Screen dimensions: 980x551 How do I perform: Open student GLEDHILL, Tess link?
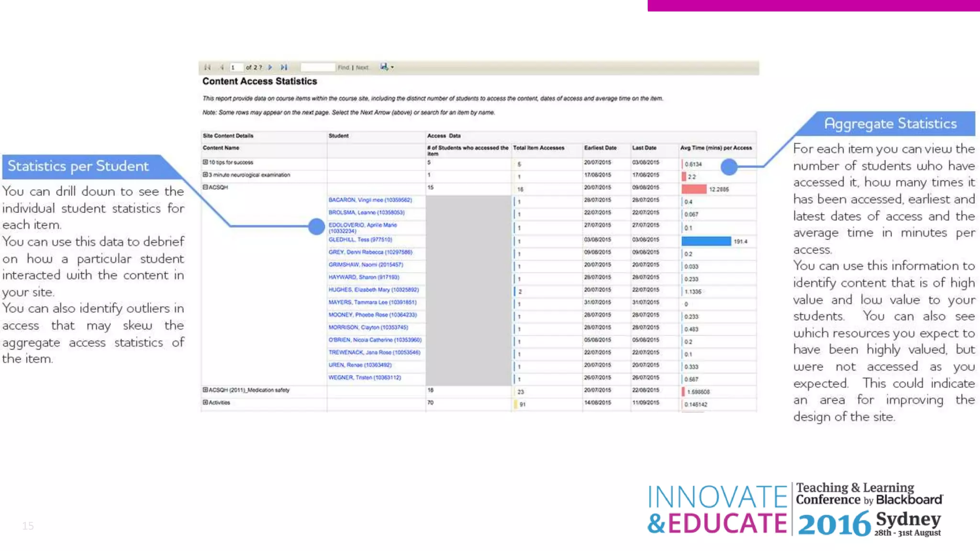(x=360, y=240)
